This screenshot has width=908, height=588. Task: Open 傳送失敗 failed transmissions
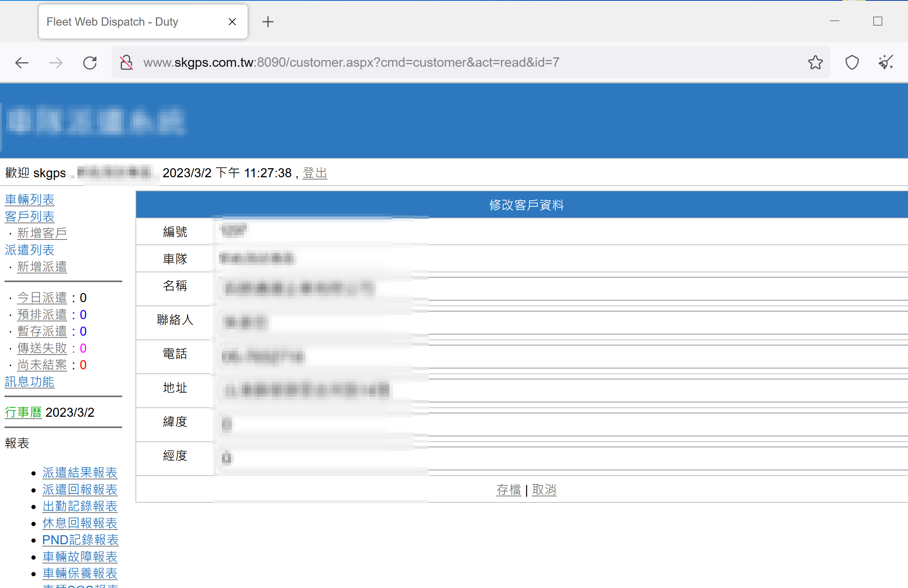point(42,348)
